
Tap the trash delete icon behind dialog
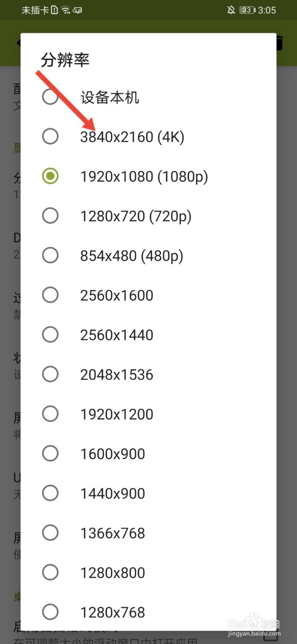tap(280, 43)
